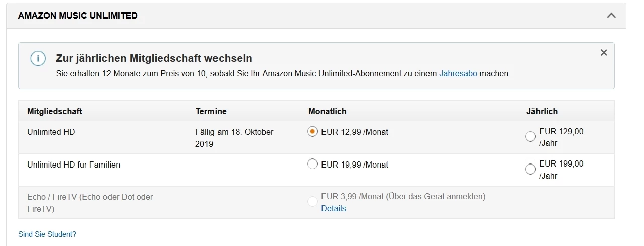
Task: Click the AMAZON MUSIC UNLIMITED section title
Action: click(x=78, y=16)
